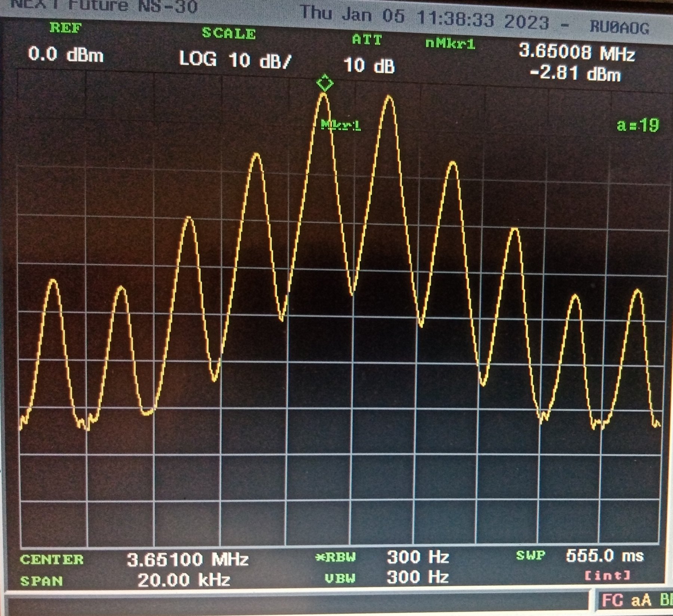
Task: Click the VBW 300 Hz value
Action: point(418,577)
